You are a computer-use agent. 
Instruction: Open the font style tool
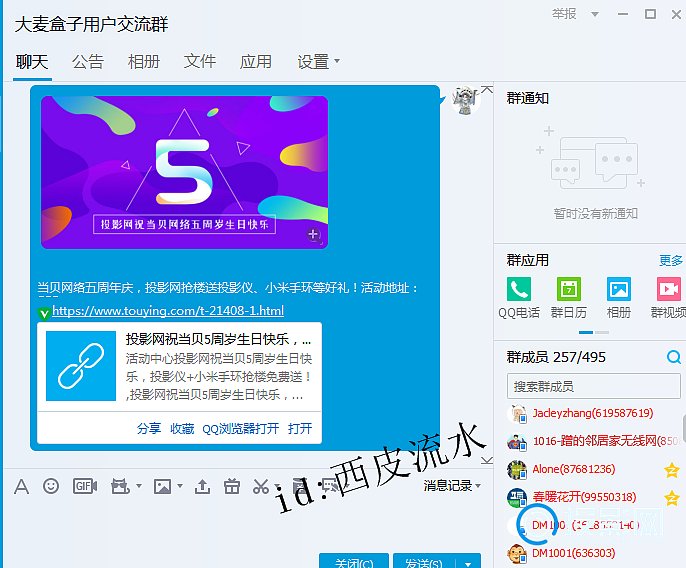pyautogui.click(x=22, y=486)
